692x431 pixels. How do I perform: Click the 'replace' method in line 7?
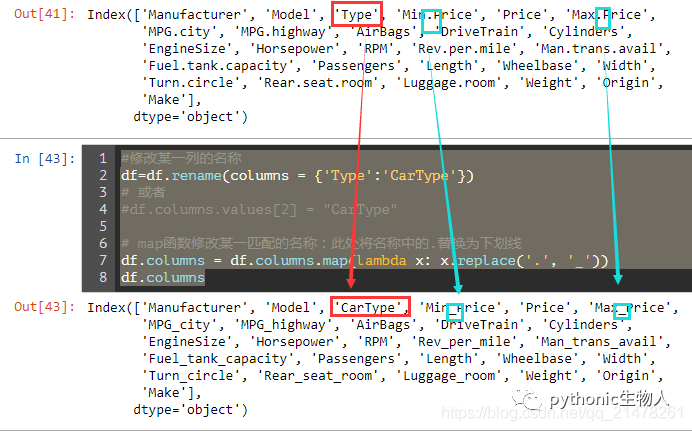click(486, 261)
